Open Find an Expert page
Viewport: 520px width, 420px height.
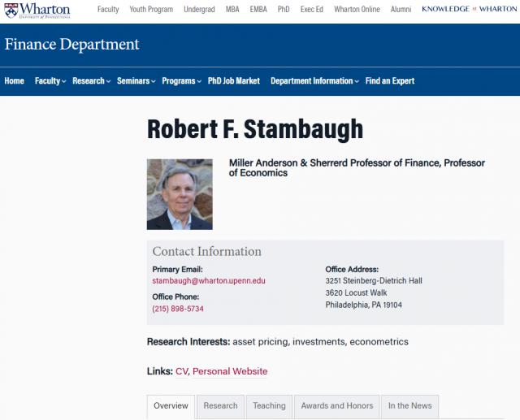tap(390, 81)
